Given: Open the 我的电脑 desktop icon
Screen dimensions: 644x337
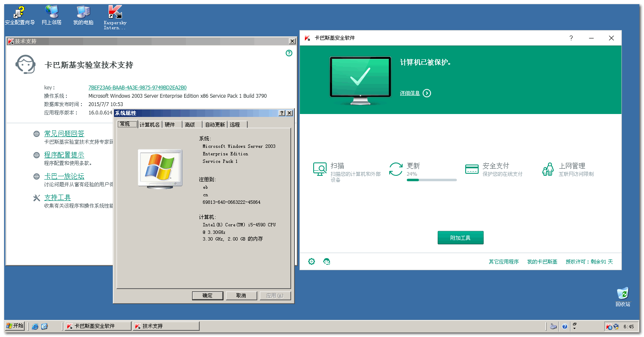Looking at the screenshot, I should (83, 15).
